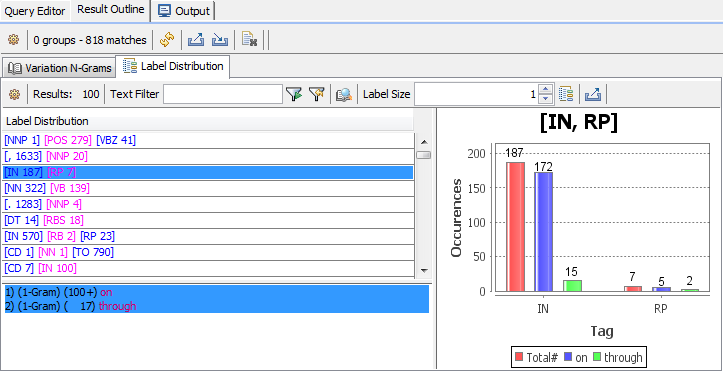Click the gear icon beside 0 groups
This screenshot has width=723, height=371.
[13, 40]
